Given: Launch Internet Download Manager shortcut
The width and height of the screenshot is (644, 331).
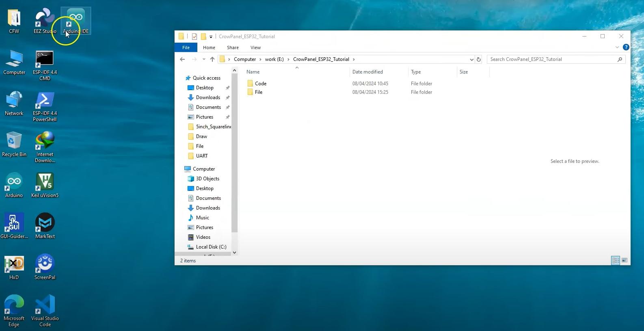Looking at the screenshot, I should (x=45, y=147).
